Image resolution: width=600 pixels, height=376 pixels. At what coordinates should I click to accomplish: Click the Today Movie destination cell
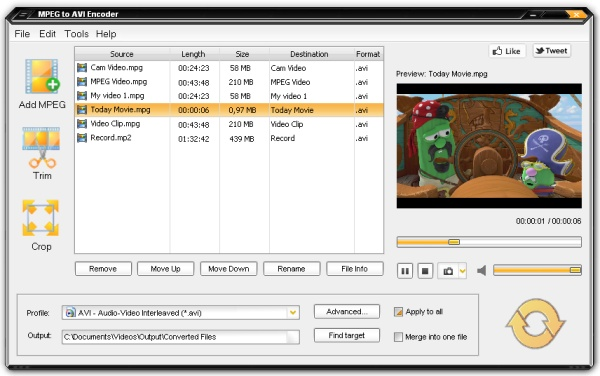point(292,110)
